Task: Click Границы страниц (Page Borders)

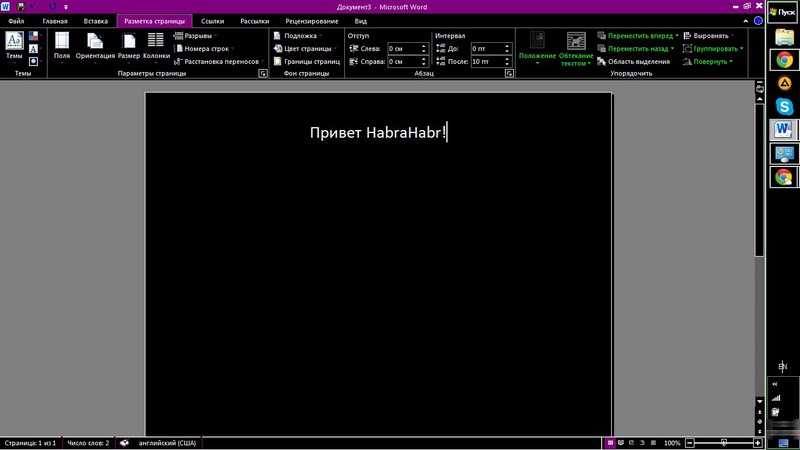Action: (x=307, y=61)
